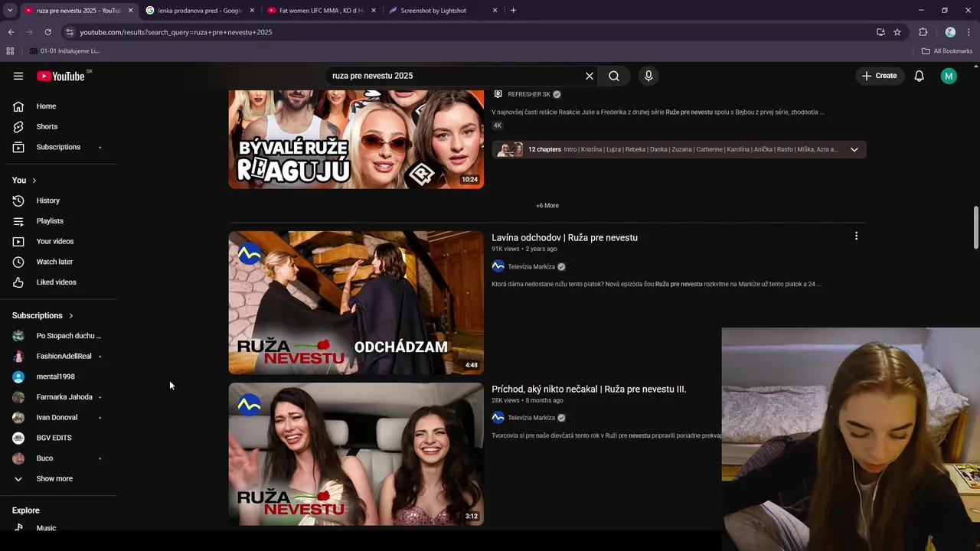Open Lavína odchodov video title

coord(564,237)
